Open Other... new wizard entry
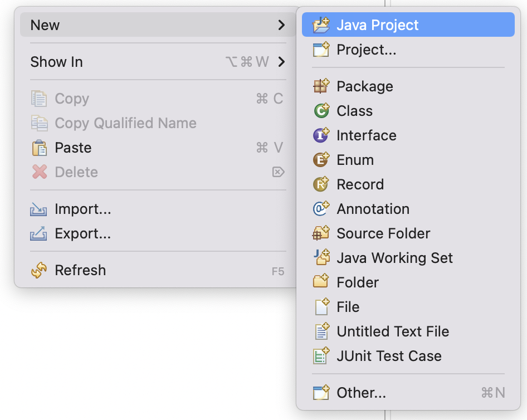This screenshot has height=420, width=527. click(408, 392)
